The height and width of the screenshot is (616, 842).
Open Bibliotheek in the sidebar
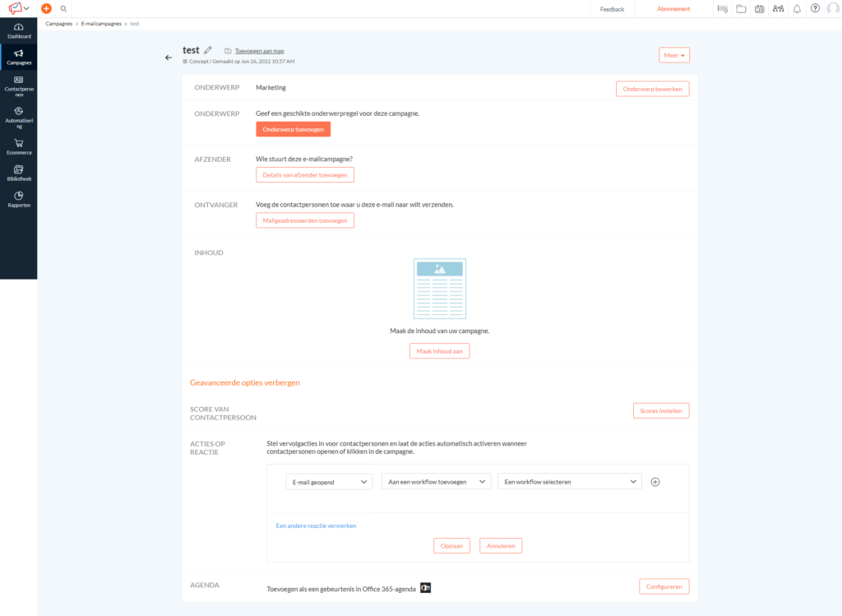point(19,173)
